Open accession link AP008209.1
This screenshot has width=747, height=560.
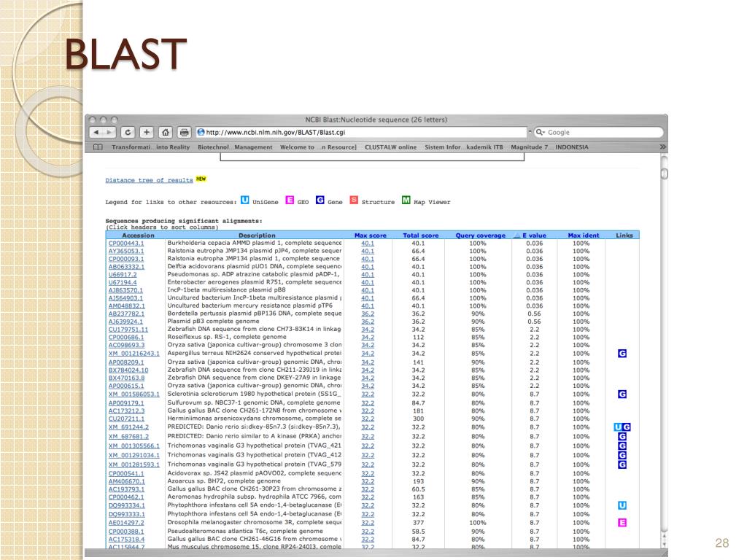click(x=125, y=362)
